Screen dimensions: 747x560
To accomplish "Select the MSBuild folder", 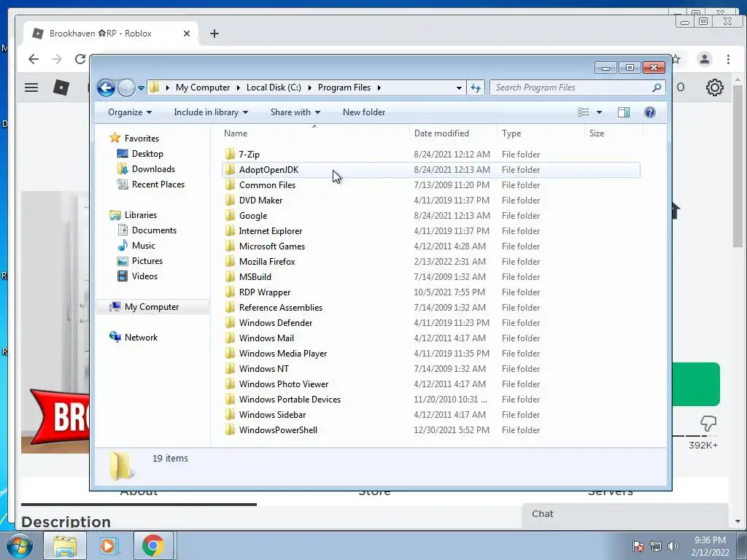I will pyautogui.click(x=430, y=276).
